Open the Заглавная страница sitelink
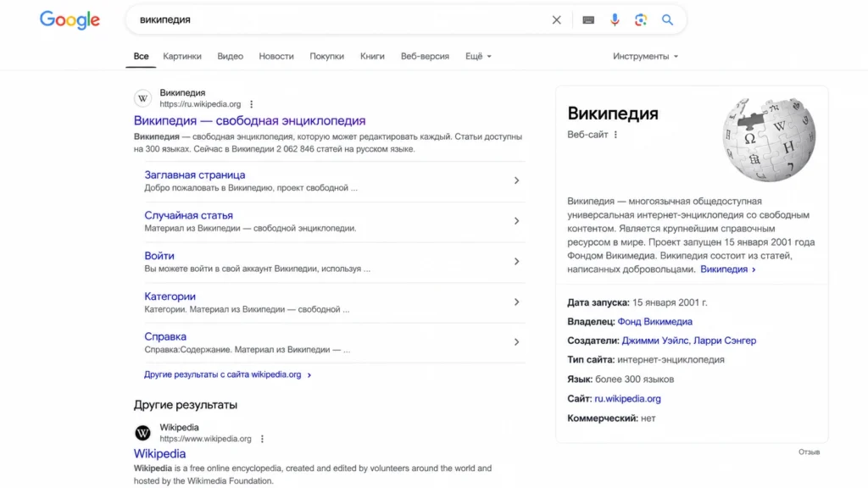Viewport: 868px width, 488px height. tap(195, 175)
